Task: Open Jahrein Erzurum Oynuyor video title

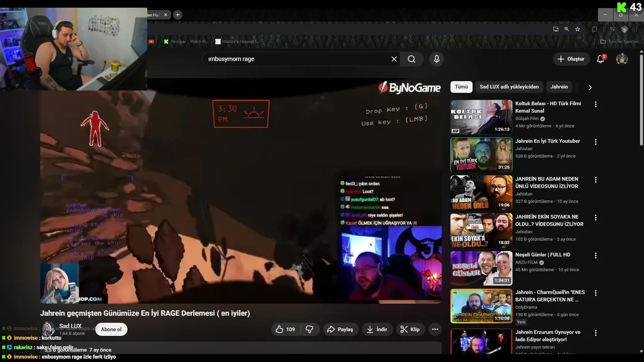Action: [x=547, y=336]
